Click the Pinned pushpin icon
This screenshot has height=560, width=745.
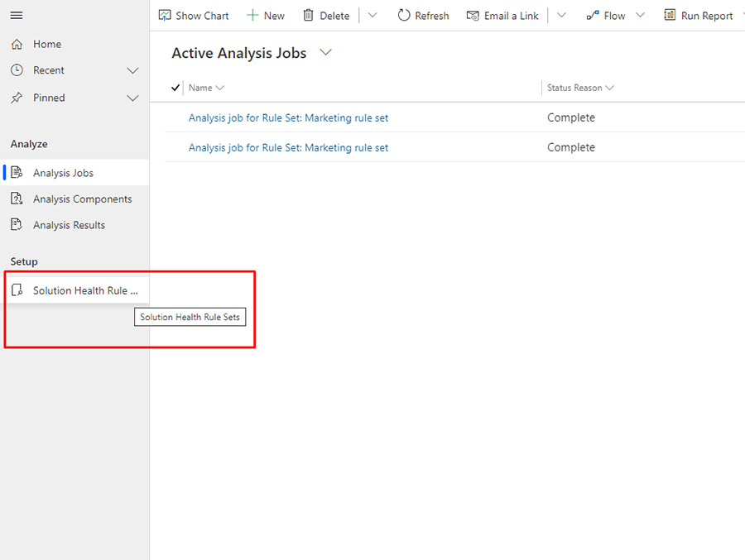pyautogui.click(x=17, y=98)
